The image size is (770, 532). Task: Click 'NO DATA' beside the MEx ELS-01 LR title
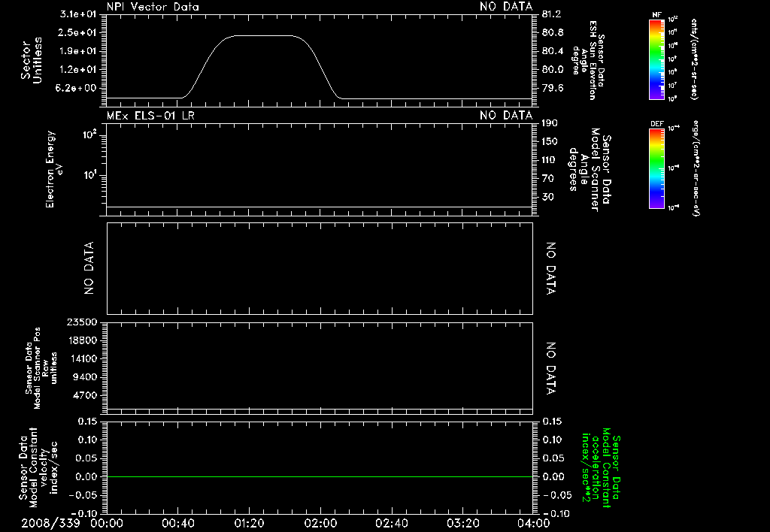[506, 116]
